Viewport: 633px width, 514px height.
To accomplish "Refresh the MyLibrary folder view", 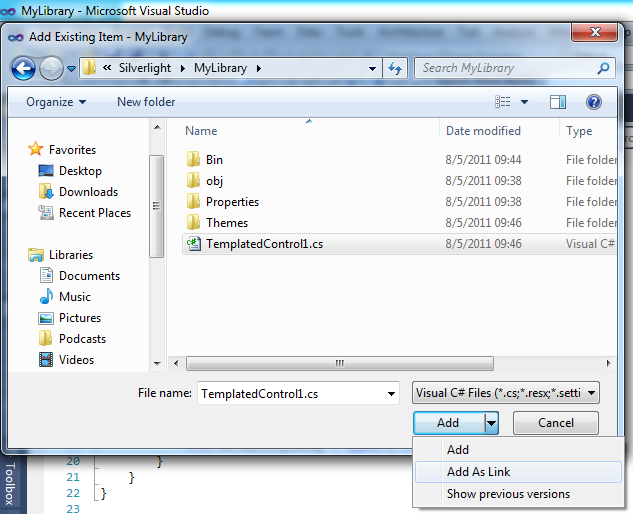I will pos(395,68).
